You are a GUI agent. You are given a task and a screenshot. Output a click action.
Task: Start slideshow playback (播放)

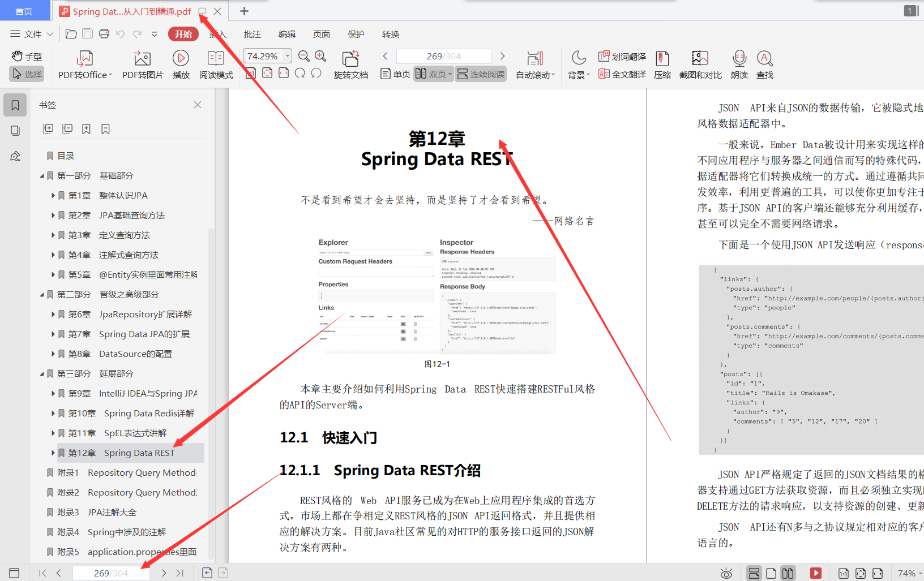[x=181, y=65]
